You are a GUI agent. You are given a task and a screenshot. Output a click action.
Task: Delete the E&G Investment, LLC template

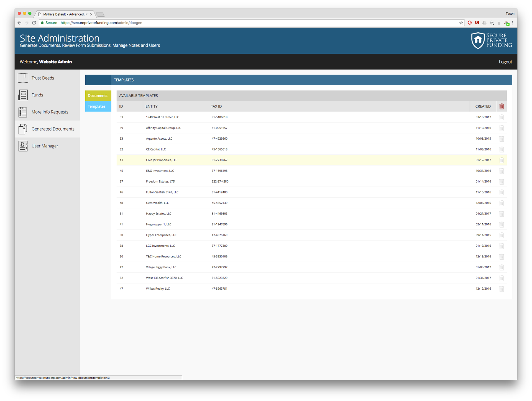[502, 171]
